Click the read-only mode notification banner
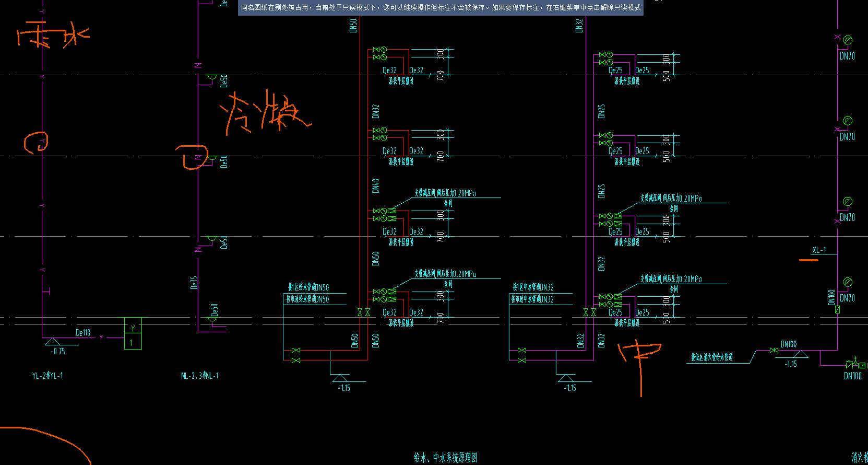The image size is (868, 465). (x=441, y=8)
